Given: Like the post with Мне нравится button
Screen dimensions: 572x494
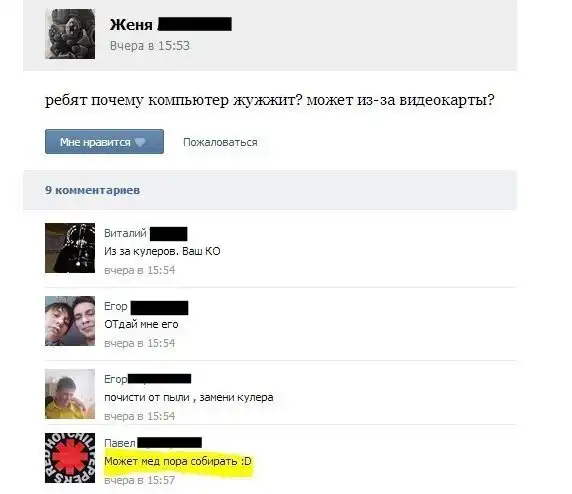Looking at the screenshot, I should click(104, 142).
